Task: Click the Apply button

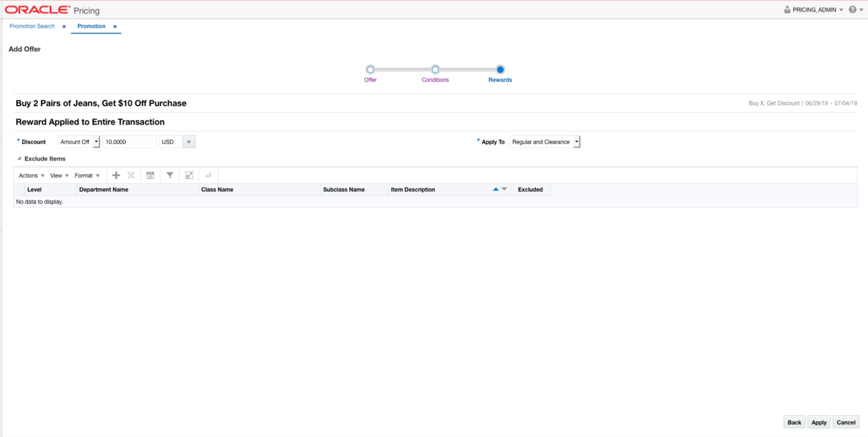Action: pyautogui.click(x=819, y=422)
